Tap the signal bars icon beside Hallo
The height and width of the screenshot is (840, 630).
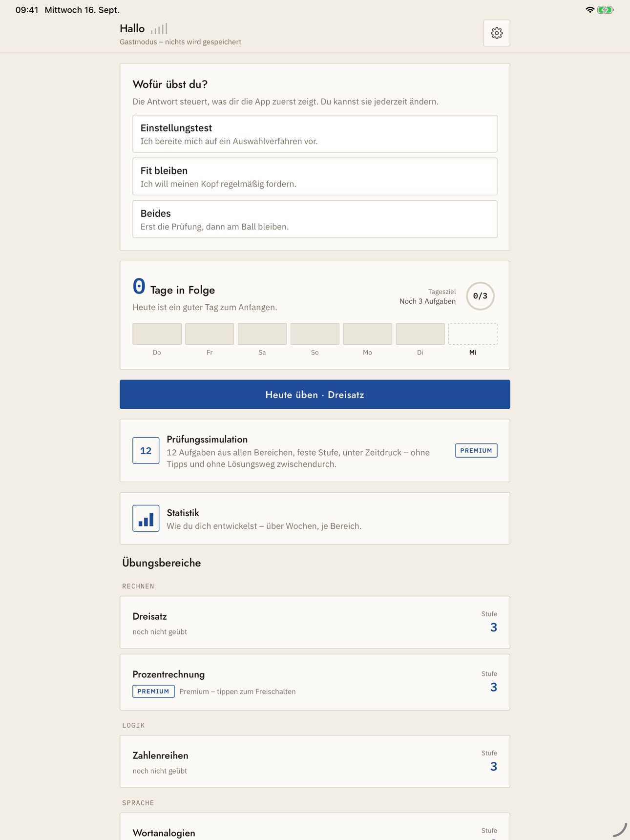(159, 29)
